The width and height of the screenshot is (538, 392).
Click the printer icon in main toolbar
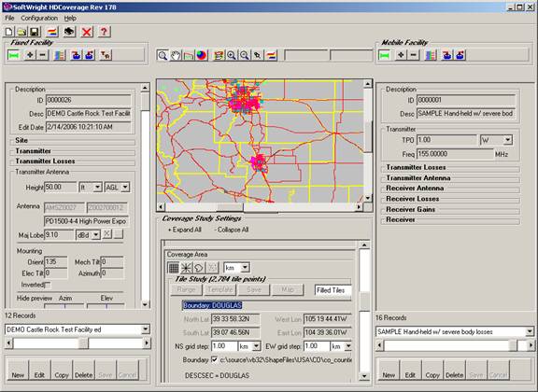point(69,32)
